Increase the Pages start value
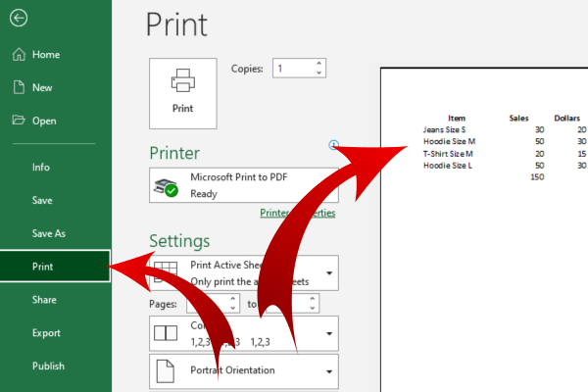 [232, 299]
